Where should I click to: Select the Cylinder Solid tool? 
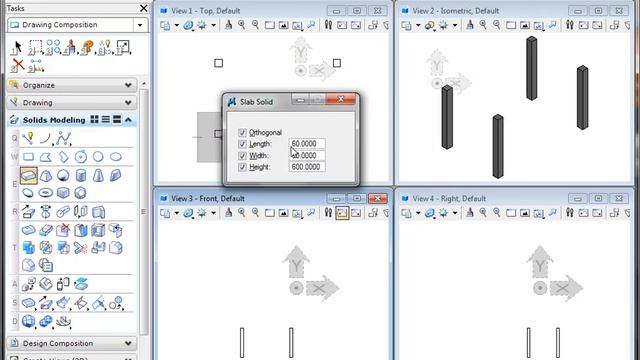pos(81,176)
